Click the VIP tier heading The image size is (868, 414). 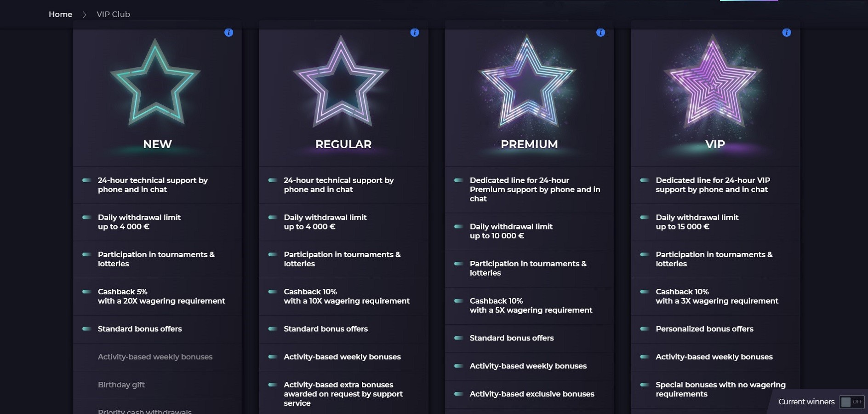(x=715, y=144)
